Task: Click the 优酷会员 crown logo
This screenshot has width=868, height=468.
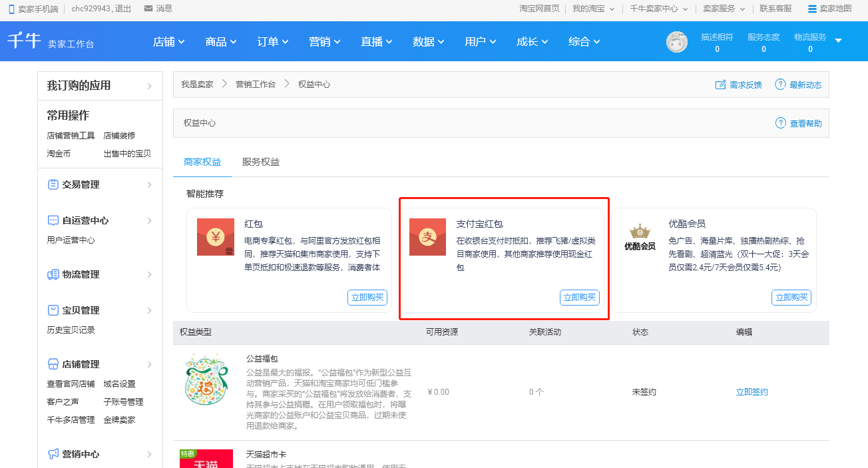Action: (640, 238)
